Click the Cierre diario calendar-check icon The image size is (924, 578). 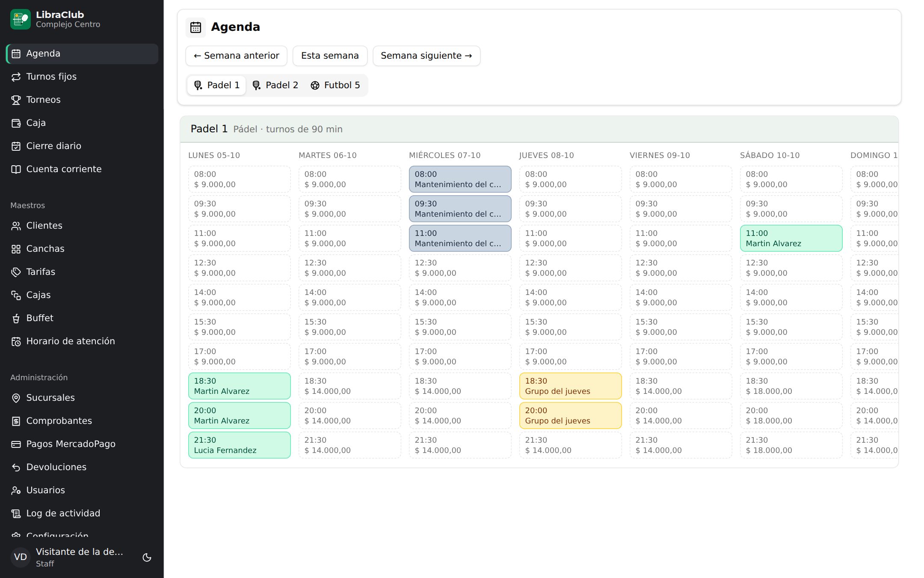click(x=16, y=146)
